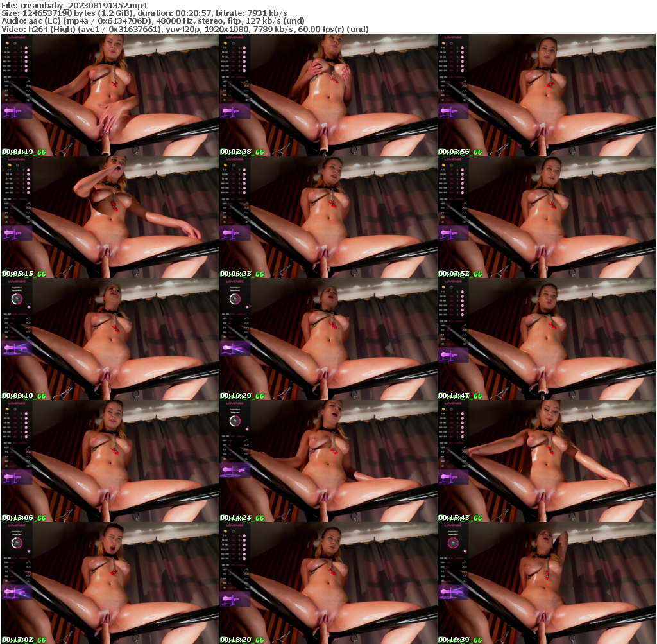Screen dimensions: 657x644
Task: Open the thumbnail at timestamp 00:03:56
Action: click(x=547, y=95)
